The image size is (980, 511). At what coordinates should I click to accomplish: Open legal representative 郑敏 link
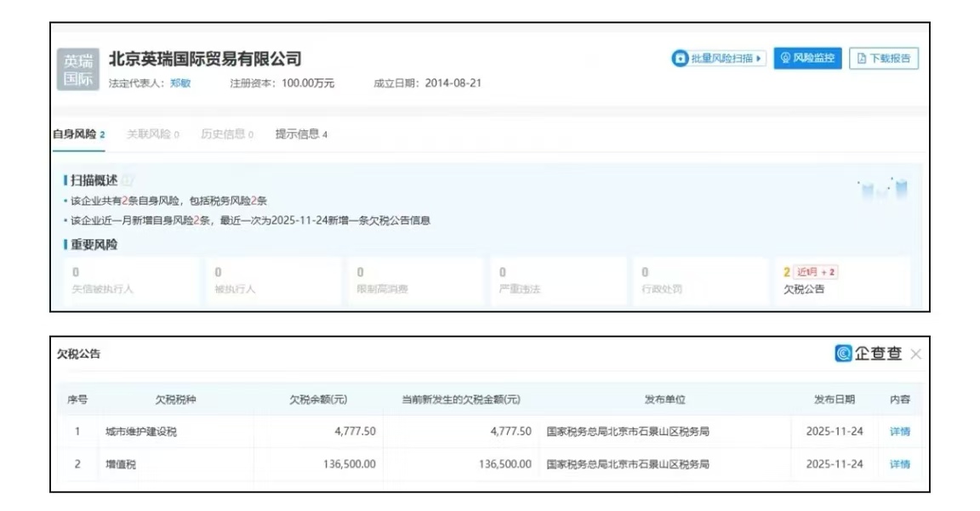coord(180,83)
